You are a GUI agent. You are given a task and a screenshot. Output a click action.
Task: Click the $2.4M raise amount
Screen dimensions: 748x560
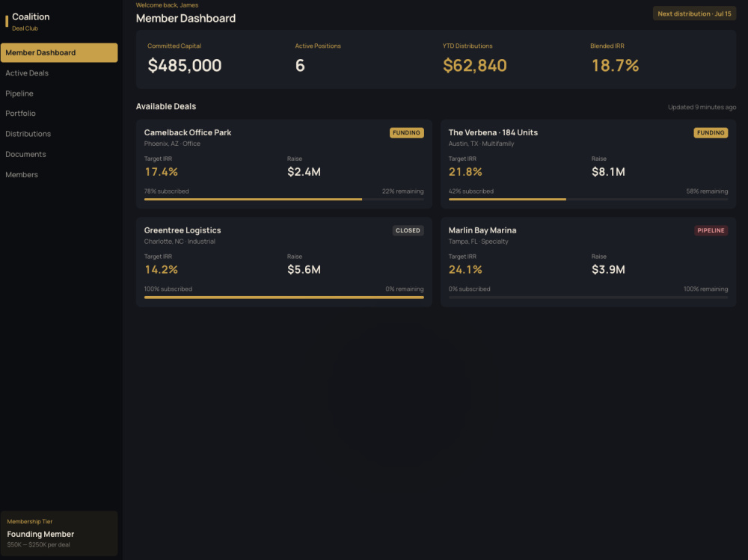click(x=304, y=172)
